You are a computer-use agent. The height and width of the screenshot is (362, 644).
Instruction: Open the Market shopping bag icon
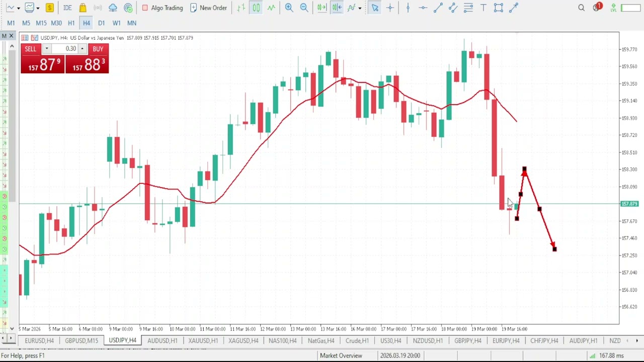(83, 8)
